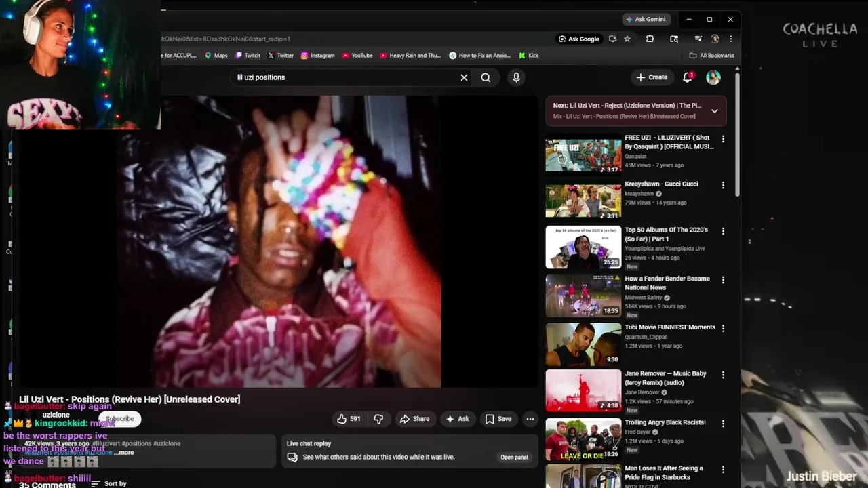This screenshot has width=868, height=488.
Task: Open Jane Remover — Music Baby video title
Action: point(665,378)
